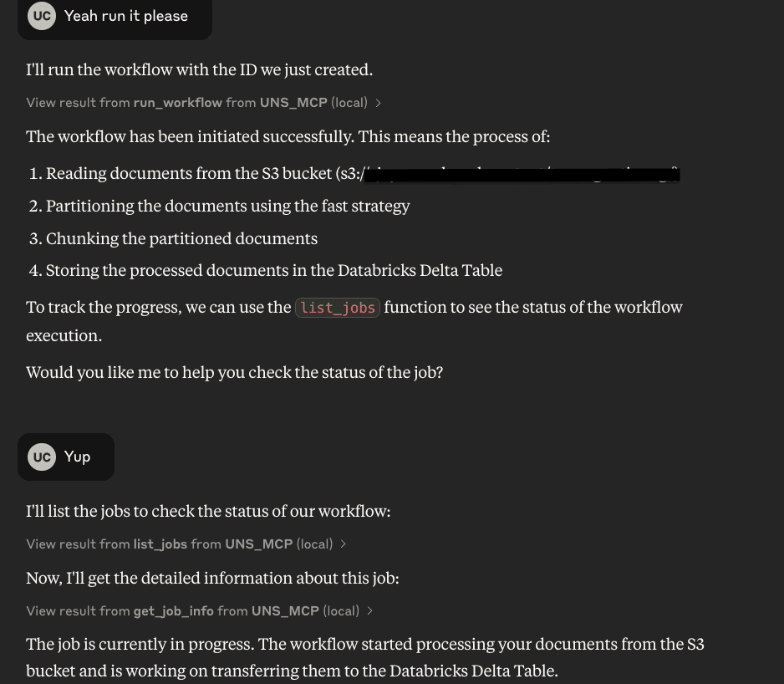The height and width of the screenshot is (684, 784).
Task: Click the list_jobs inline code snippet
Action: (338, 308)
